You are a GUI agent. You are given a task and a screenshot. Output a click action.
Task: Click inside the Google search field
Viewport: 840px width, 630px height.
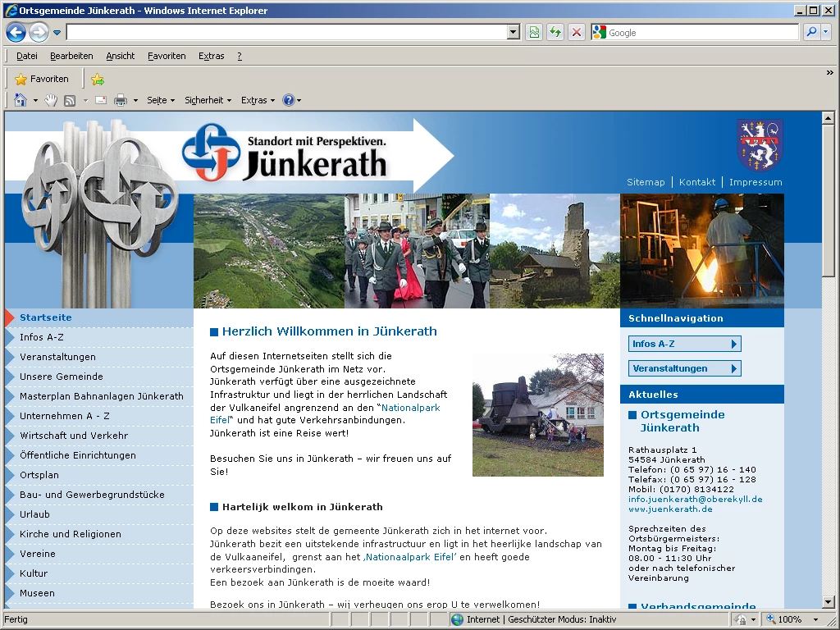(x=701, y=33)
